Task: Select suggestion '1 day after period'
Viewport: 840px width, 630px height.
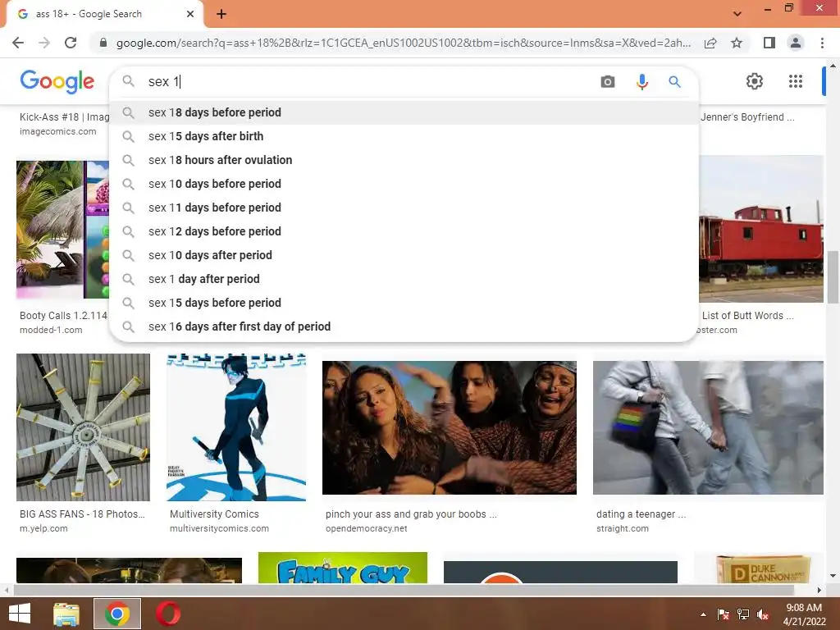Action: (404, 279)
